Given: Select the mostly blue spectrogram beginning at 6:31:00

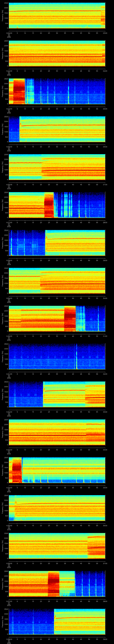Looking at the screenshot, I should click(x=57, y=357).
